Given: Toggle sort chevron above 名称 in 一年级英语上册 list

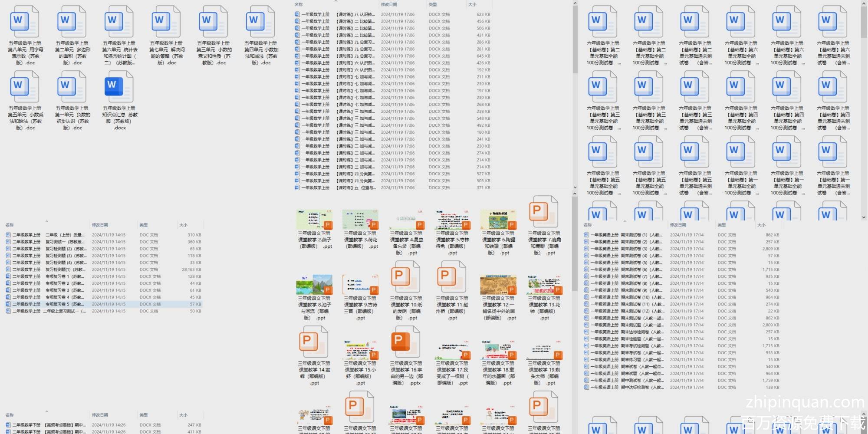Looking at the screenshot, I should (625, 221).
